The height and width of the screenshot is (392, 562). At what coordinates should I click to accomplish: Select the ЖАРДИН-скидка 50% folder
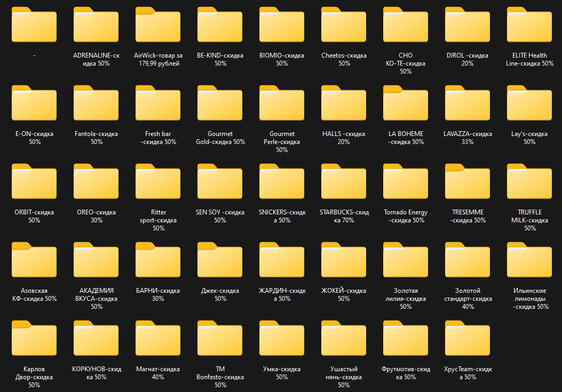point(282,260)
